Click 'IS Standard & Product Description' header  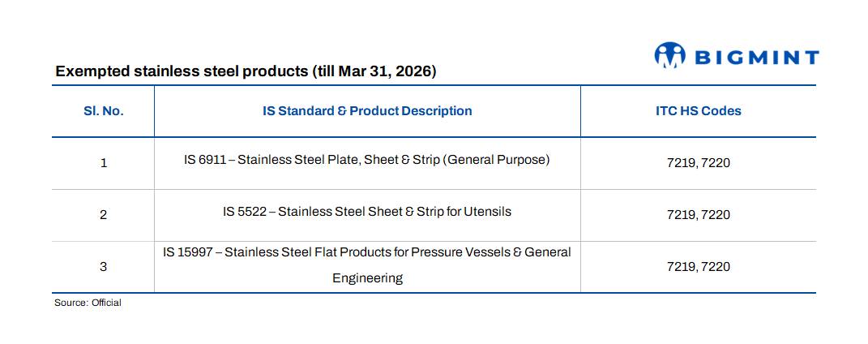pyautogui.click(x=366, y=111)
